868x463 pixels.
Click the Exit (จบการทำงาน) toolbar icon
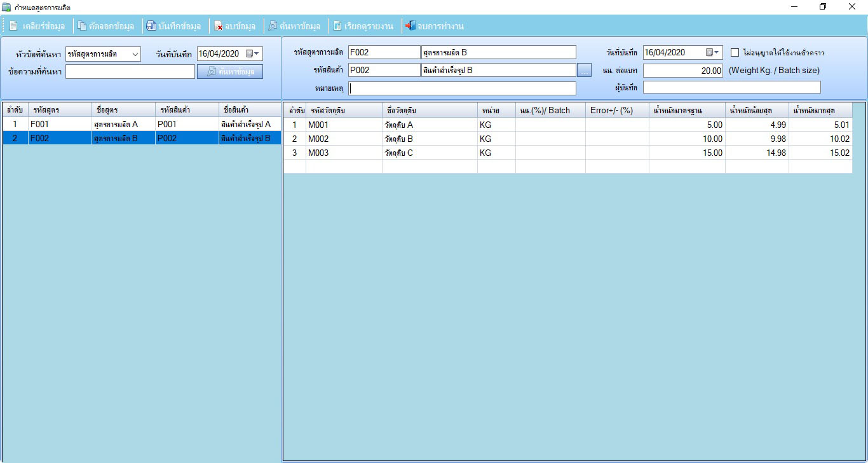[410, 26]
